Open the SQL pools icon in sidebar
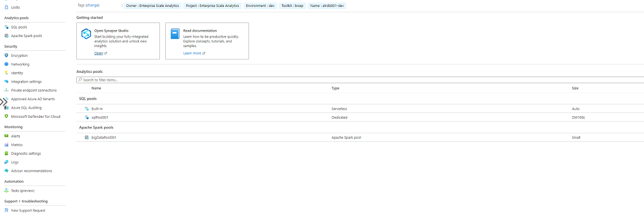The width and height of the screenshot is (644, 219). tap(6, 27)
